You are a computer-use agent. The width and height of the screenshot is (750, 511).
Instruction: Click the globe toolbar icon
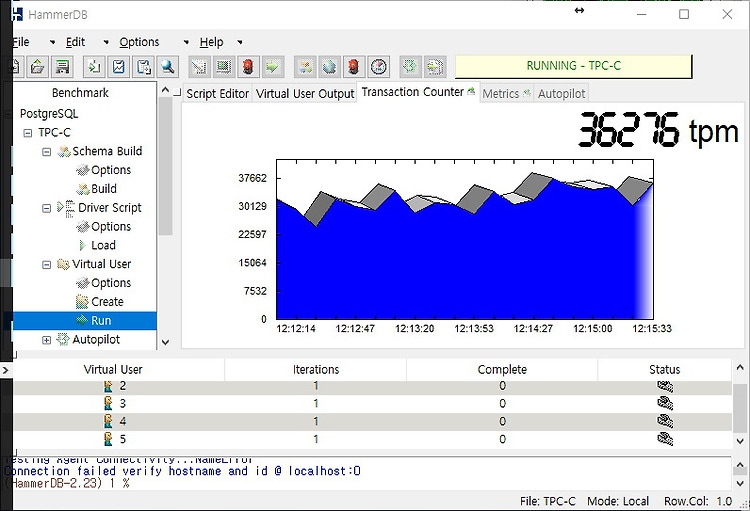[330, 67]
